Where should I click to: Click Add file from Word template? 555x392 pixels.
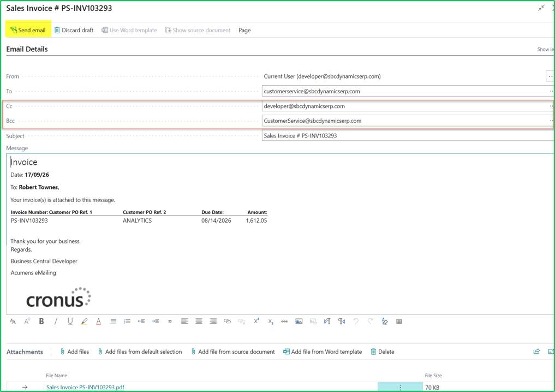[x=323, y=352]
